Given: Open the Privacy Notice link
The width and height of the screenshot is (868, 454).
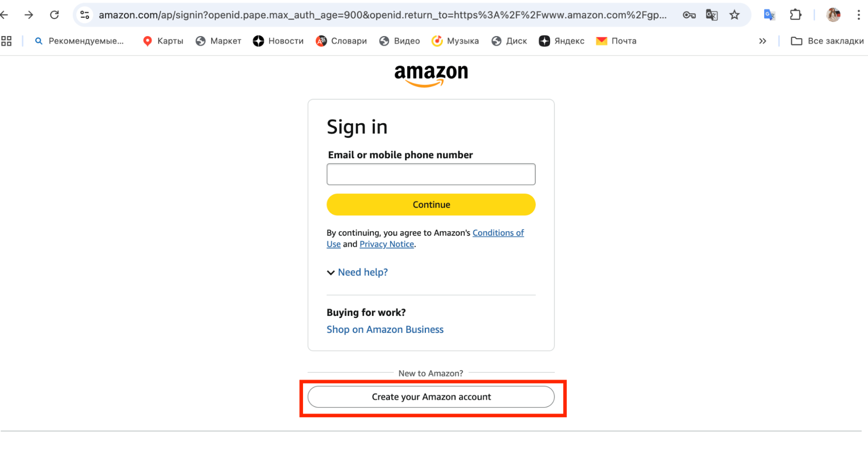Looking at the screenshot, I should point(386,244).
